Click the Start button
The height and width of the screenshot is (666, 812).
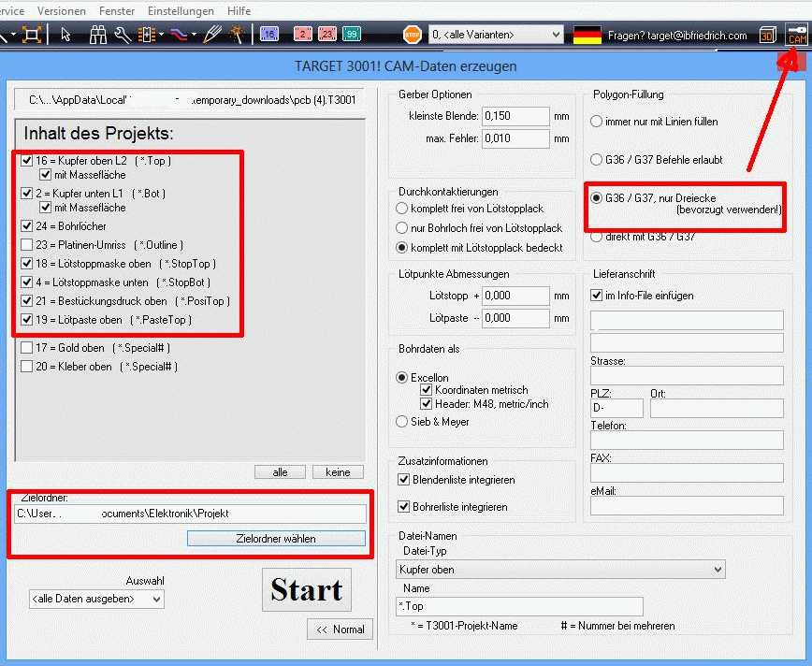(307, 590)
